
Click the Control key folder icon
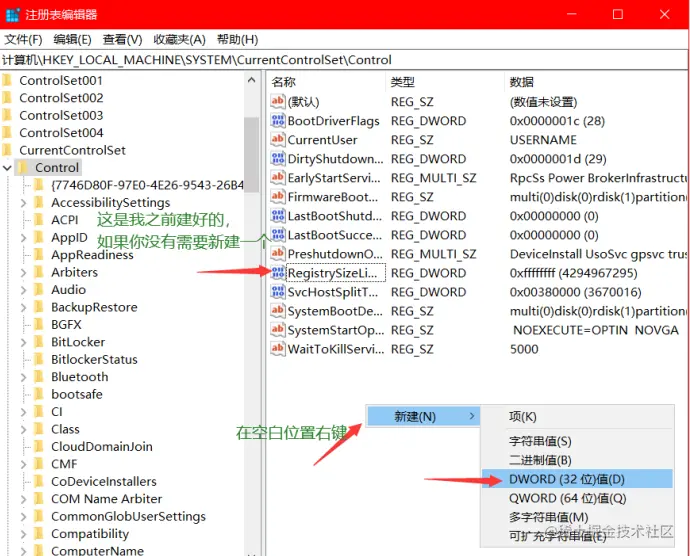(x=23, y=167)
